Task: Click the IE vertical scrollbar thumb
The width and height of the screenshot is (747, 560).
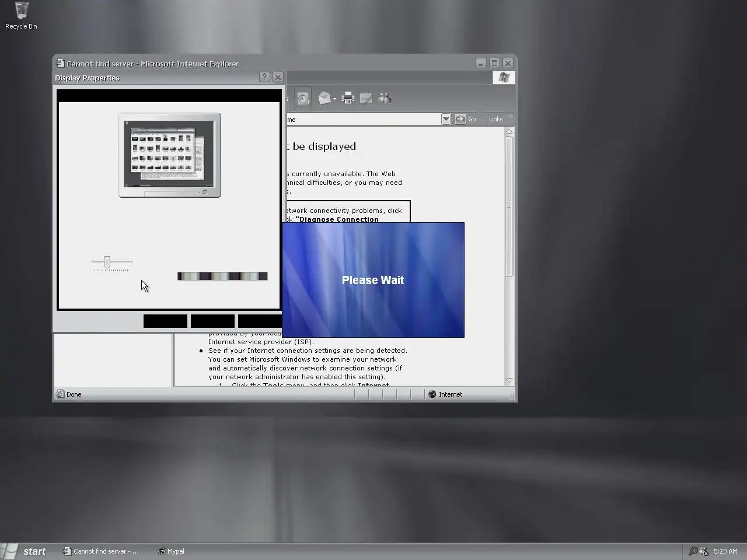Action: pyautogui.click(x=509, y=206)
